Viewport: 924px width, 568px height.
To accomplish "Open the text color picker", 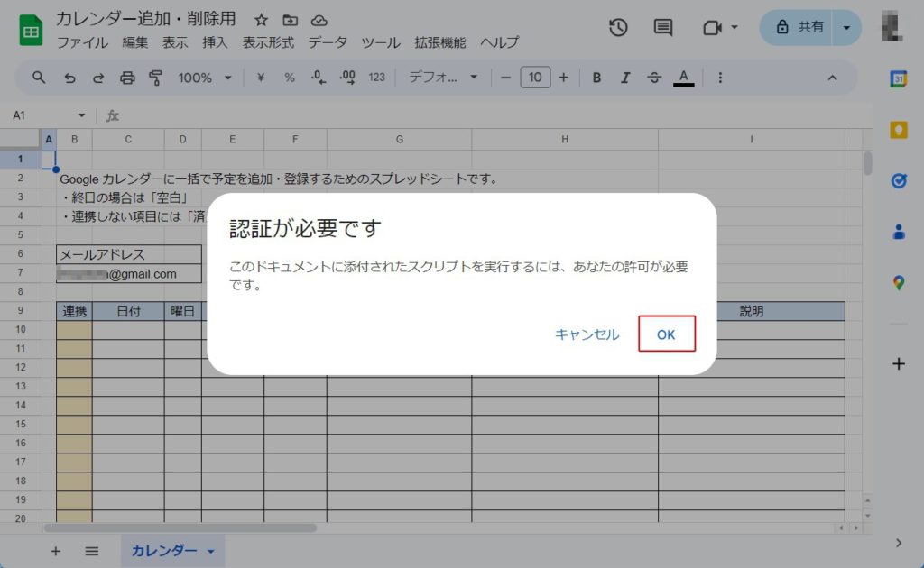I will pos(683,78).
